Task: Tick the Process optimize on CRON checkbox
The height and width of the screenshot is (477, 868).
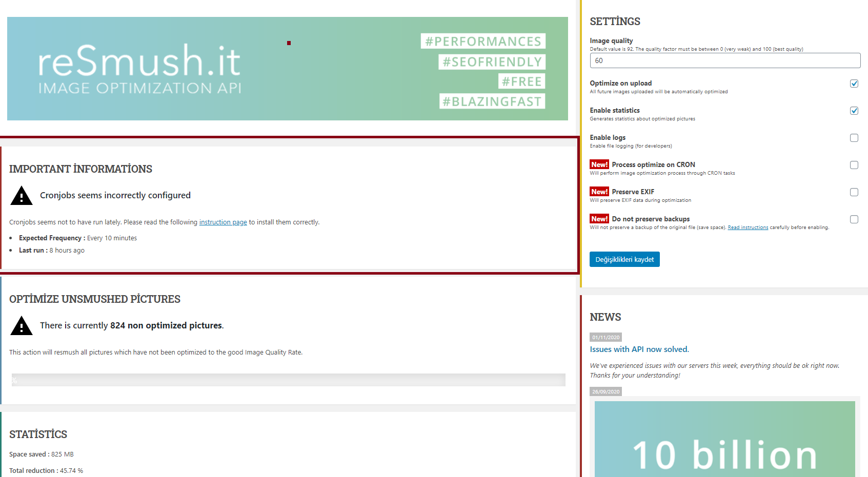Action: coord(854,165)
